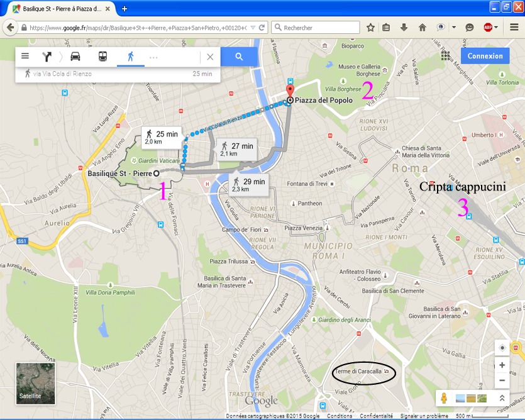Choose the 27 min walking route box
Image resolution: width=525 pixels, height=420 pixels.
pyautogui.click(x=237, y=149)
